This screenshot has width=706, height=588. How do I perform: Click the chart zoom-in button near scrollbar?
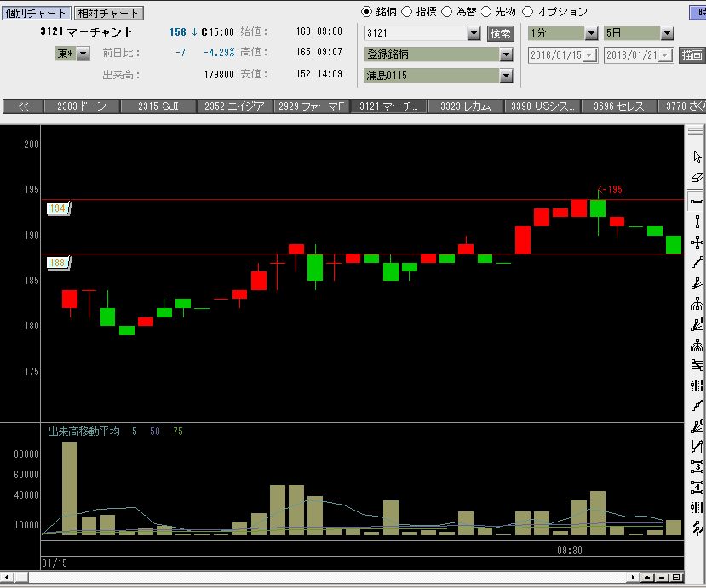pos(647,577)
